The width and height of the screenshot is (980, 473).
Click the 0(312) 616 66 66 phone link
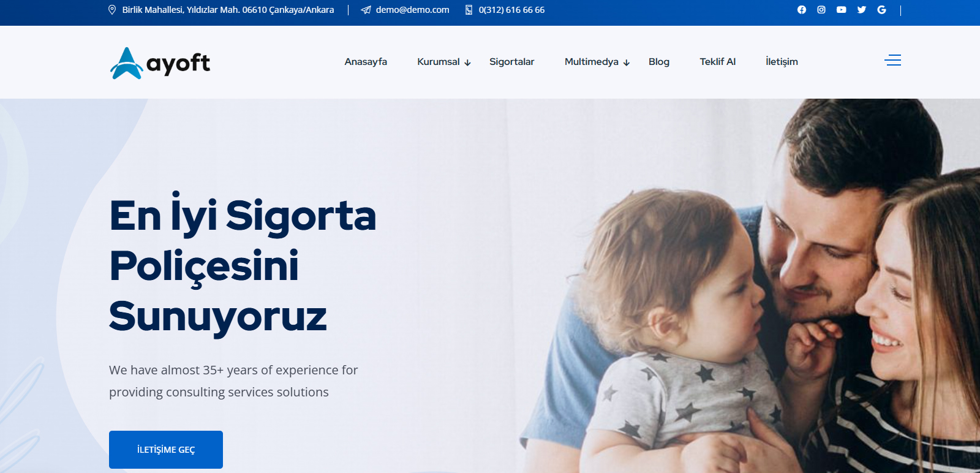(511, 10)
